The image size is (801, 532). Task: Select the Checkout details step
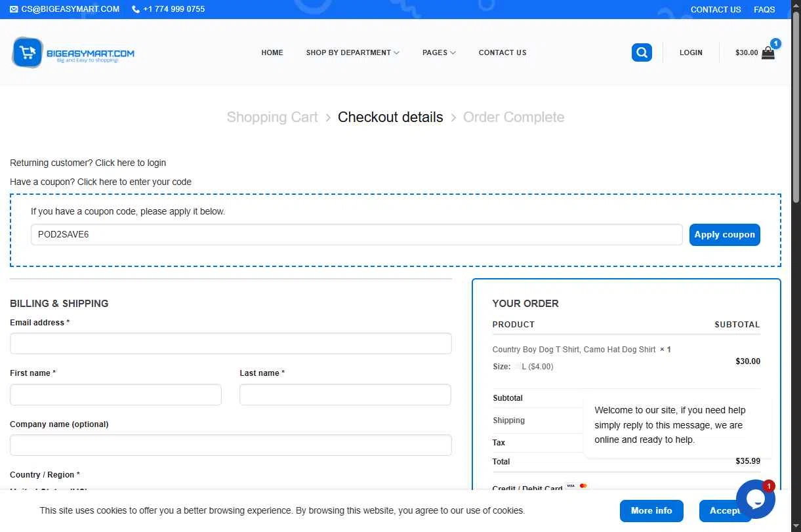point(390,117)
